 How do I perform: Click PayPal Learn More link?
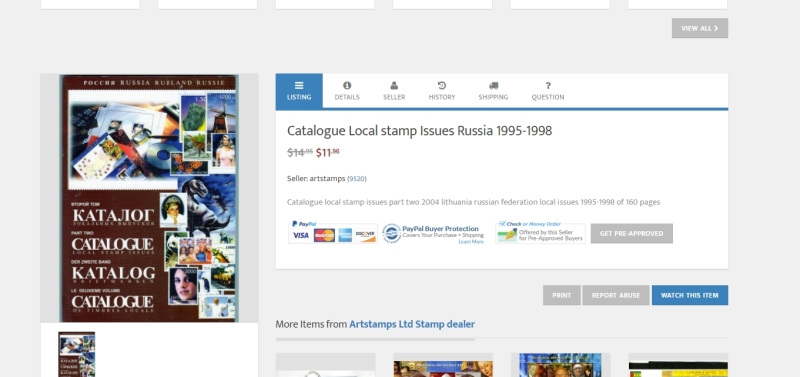pyautogui.click(x=471, y=242)
